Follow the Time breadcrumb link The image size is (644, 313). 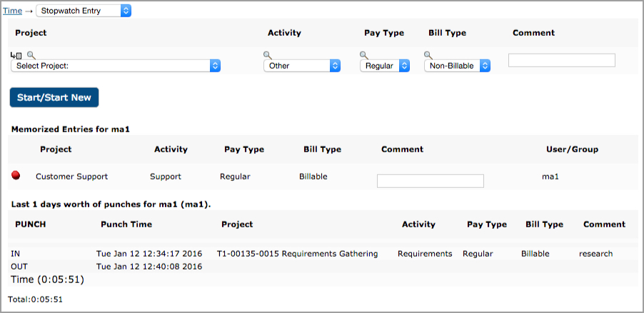point(12,11)
